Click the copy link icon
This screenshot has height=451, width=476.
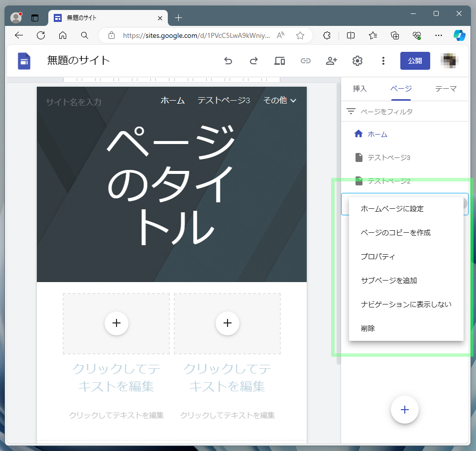click(x=305, y=61)
